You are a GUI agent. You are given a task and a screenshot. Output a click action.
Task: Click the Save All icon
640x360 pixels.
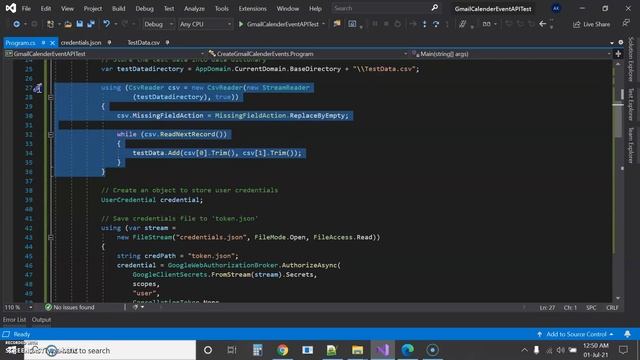(x=91, y=24)
